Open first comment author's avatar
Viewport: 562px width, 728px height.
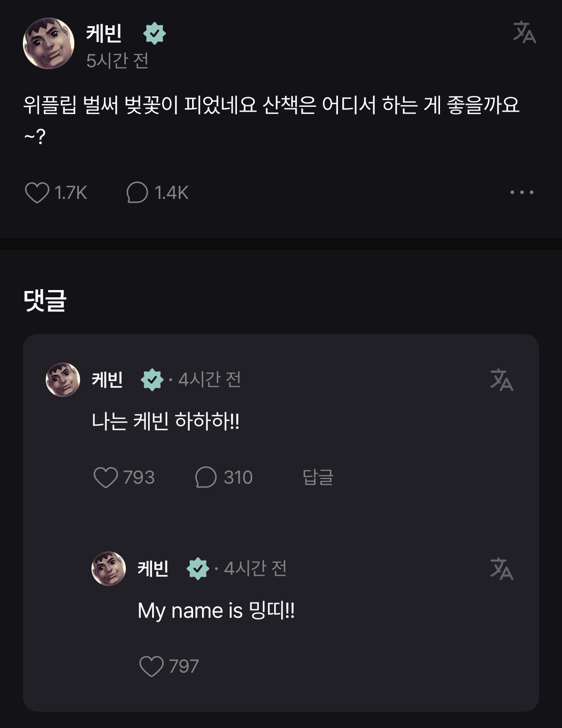(x=62, y=380)
